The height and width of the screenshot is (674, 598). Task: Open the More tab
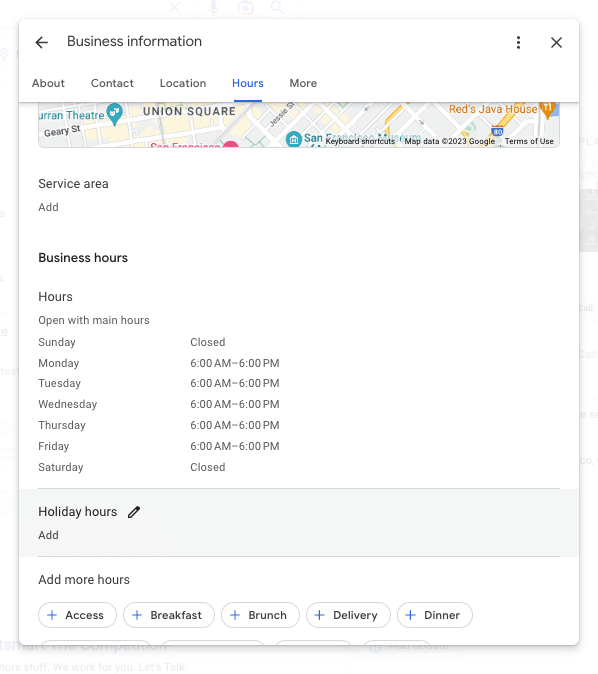click(303, 83)
